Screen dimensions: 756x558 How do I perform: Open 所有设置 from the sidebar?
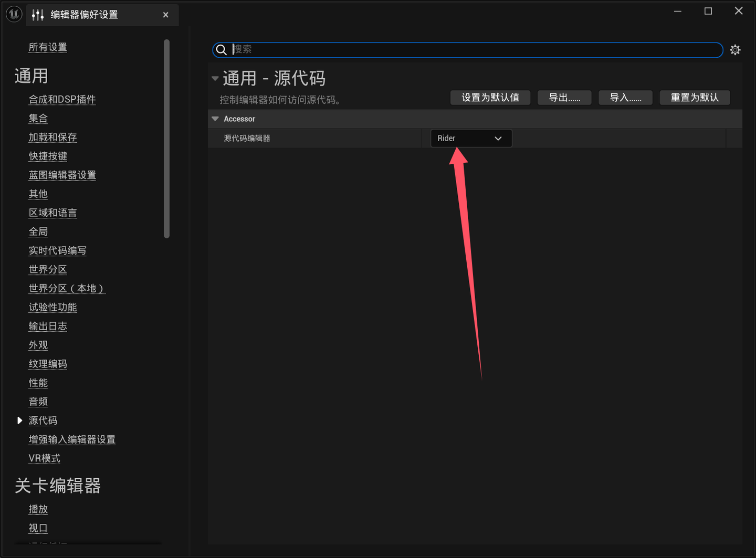(48, 47)
